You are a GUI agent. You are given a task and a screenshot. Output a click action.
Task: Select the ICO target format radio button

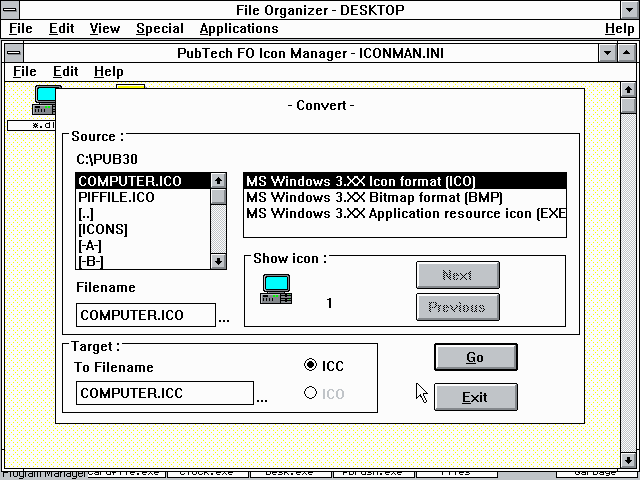click(x=310, y=394)
